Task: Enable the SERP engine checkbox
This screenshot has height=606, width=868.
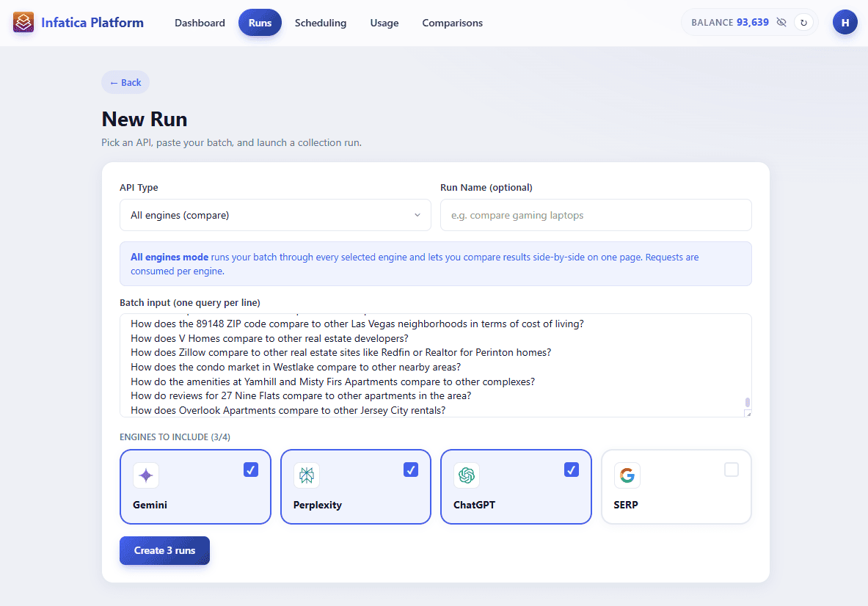Action: (x=732, y=470)
